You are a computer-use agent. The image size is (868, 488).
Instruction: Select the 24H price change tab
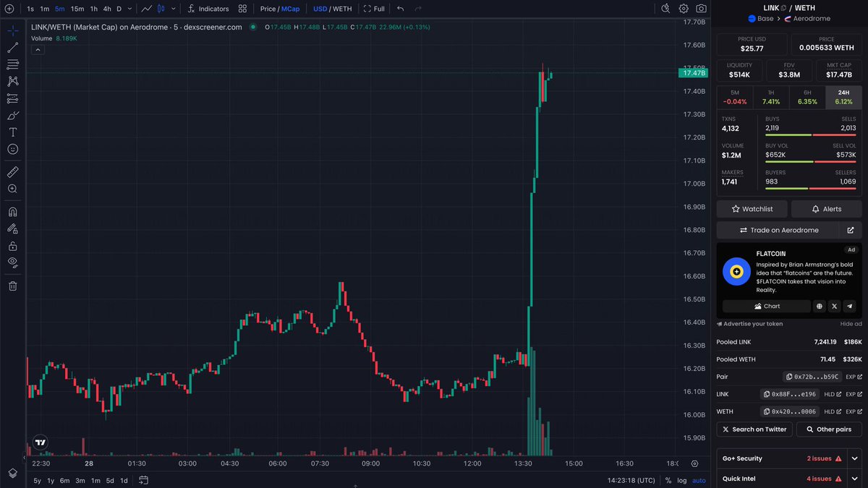click(x=843, y=98)
